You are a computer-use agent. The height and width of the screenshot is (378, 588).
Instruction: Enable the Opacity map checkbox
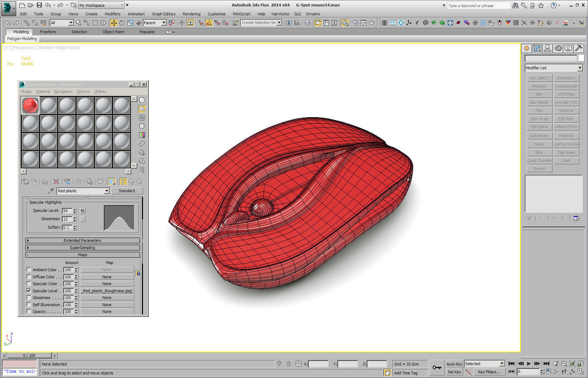[x=29, y=312]
